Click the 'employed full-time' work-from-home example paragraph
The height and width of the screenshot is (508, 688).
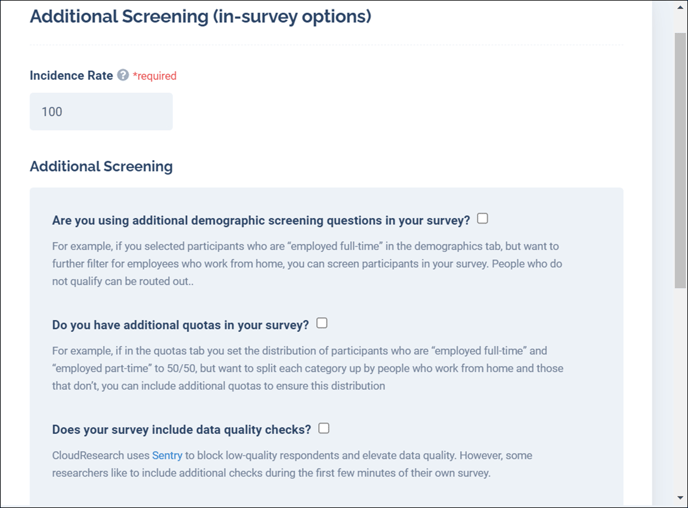[307, 264]
